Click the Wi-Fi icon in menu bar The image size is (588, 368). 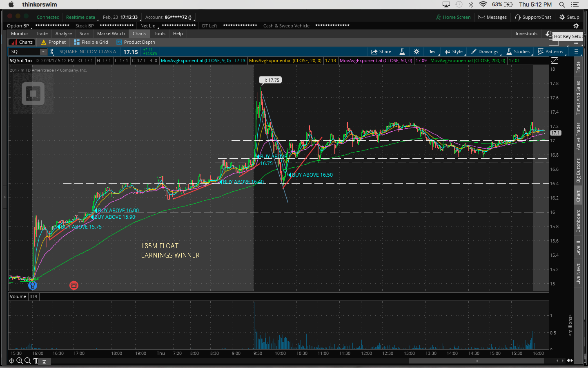(483, 4)
